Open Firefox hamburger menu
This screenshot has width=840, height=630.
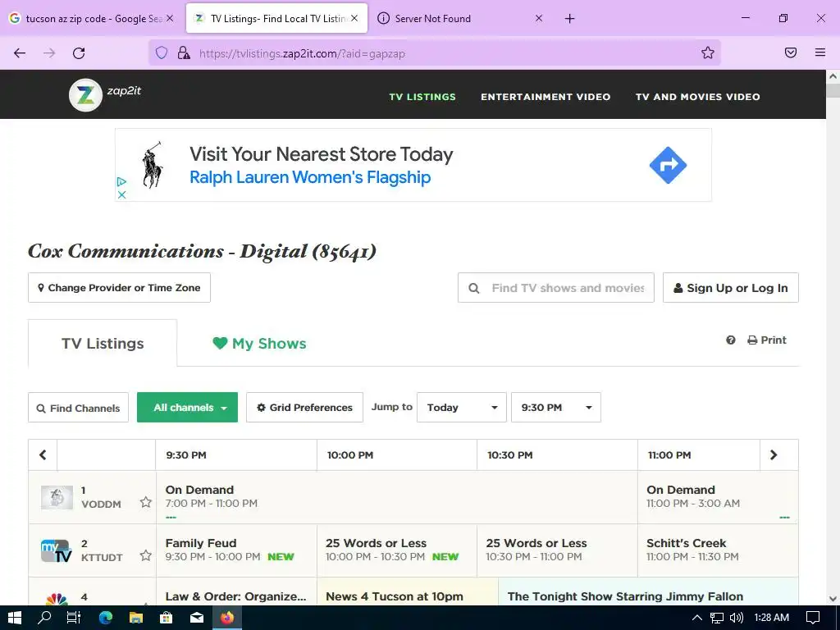click(x=820, y=52)
